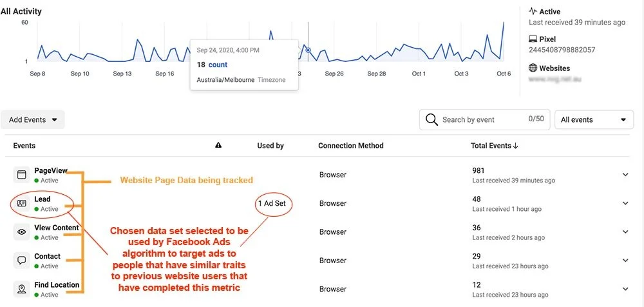The height and width of the screenshot is (307, 644).
Task: Click the chart data point marker
Action: click(308, 50)
